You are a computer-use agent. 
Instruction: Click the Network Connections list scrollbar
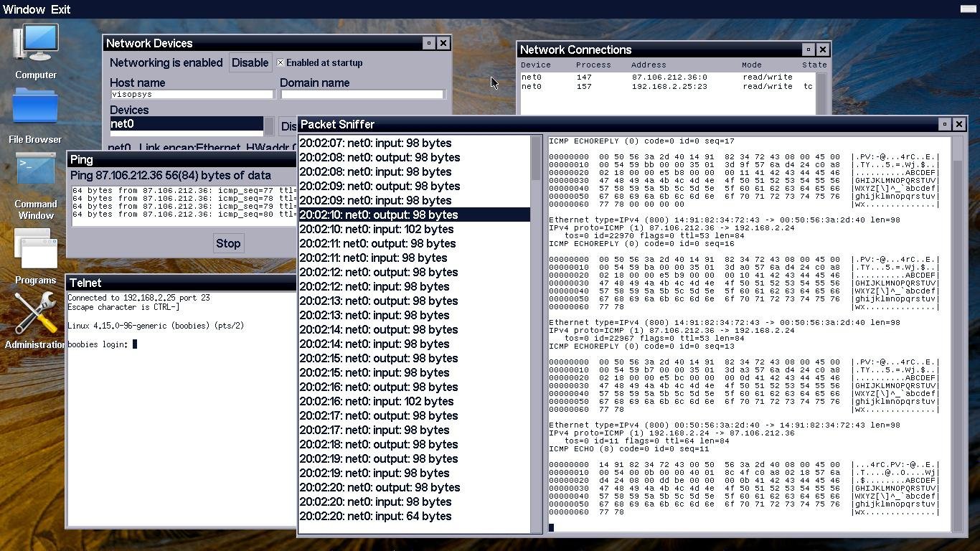[x=821, y=93]
